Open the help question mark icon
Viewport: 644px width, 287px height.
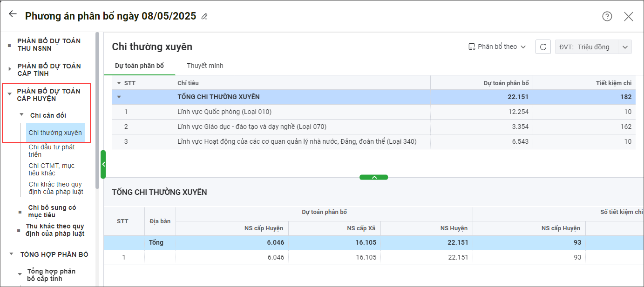click(x=607, y=16)
